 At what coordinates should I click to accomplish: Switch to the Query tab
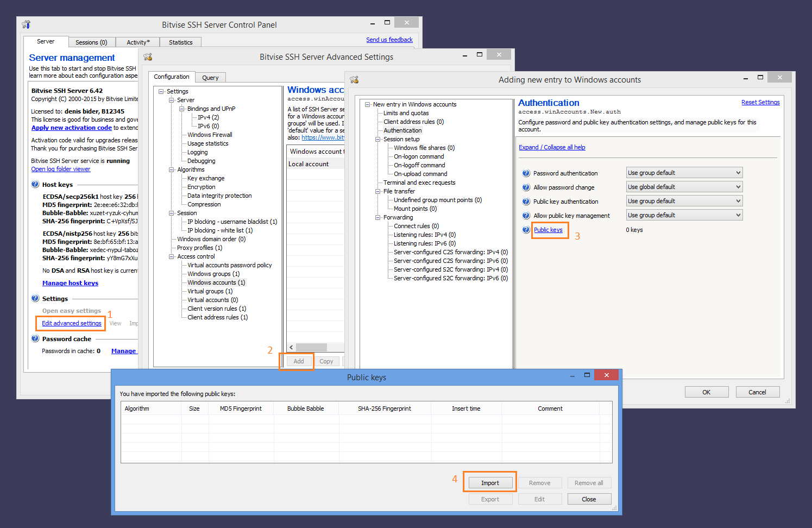[x=210, y=78]
